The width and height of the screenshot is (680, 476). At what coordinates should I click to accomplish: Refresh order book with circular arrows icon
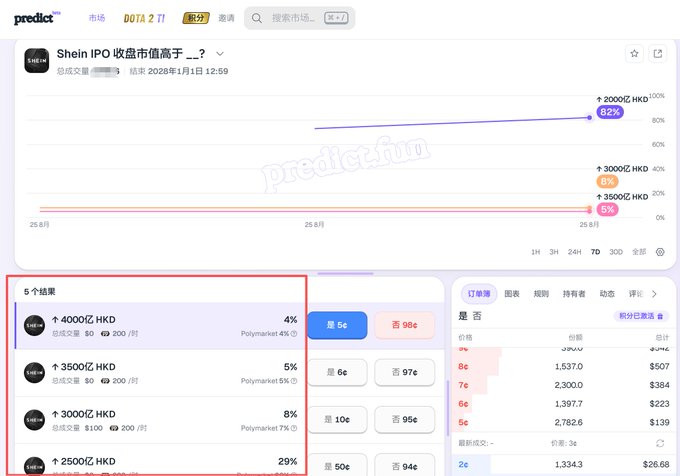[x=660, y=443]
